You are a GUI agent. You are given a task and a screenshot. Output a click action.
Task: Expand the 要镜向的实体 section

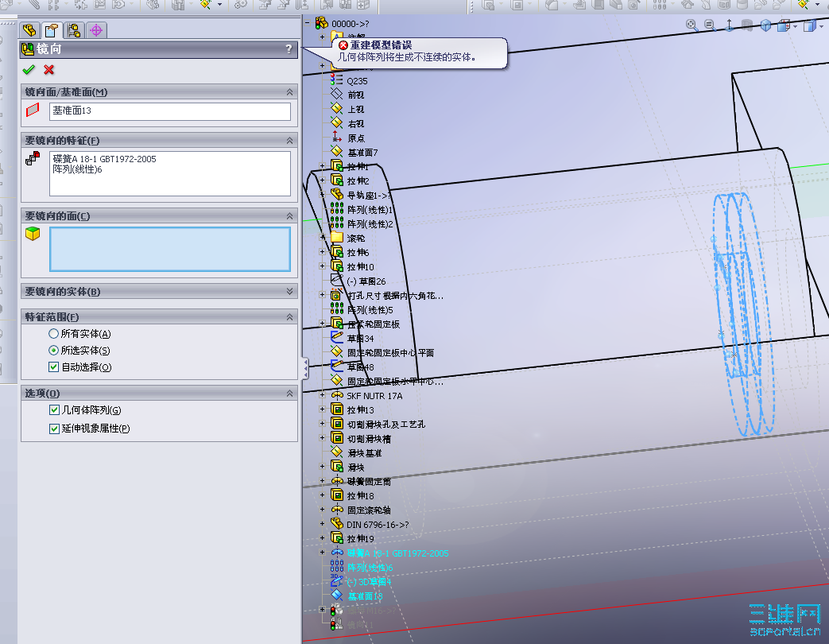290,291
